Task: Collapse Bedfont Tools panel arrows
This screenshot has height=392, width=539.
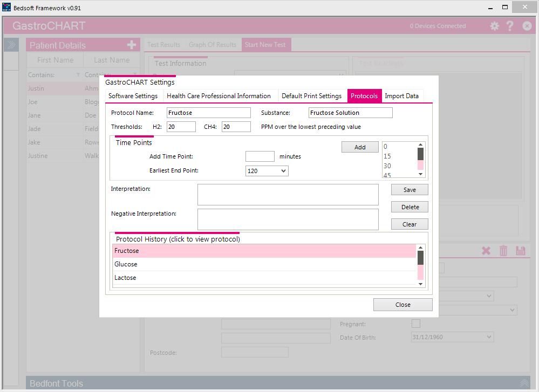Action: click(524, 383)
